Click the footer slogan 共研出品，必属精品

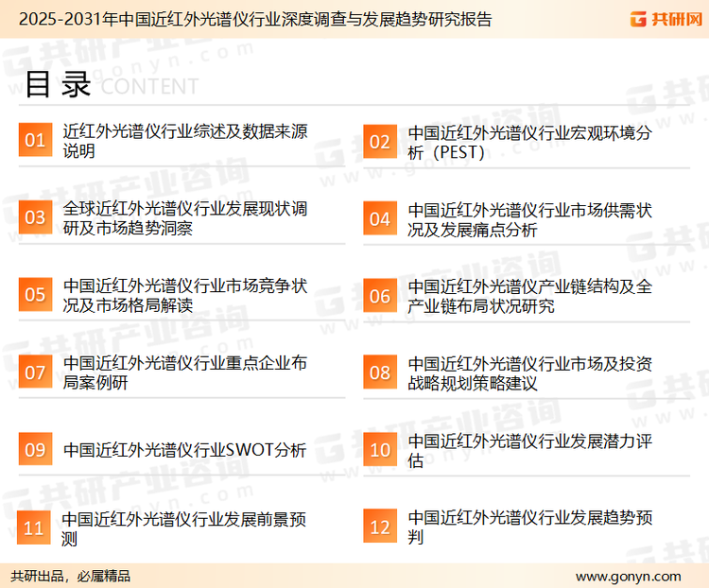71,577
